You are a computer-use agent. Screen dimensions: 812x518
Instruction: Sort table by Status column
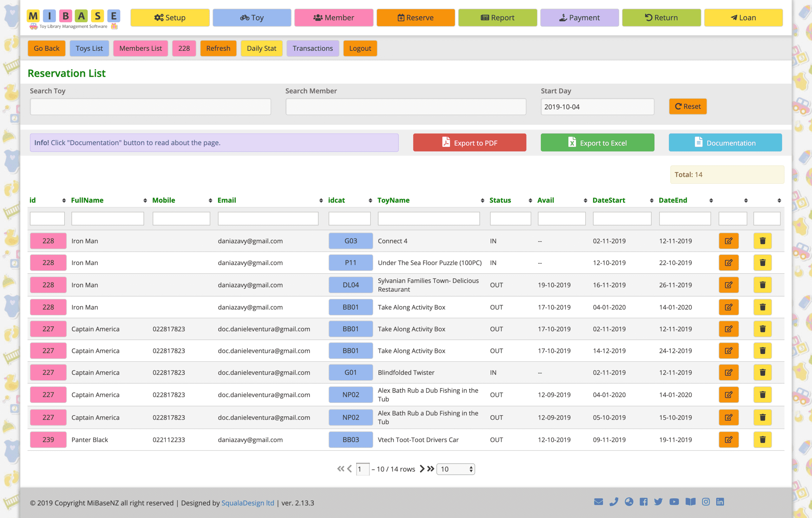click(530, 201)
